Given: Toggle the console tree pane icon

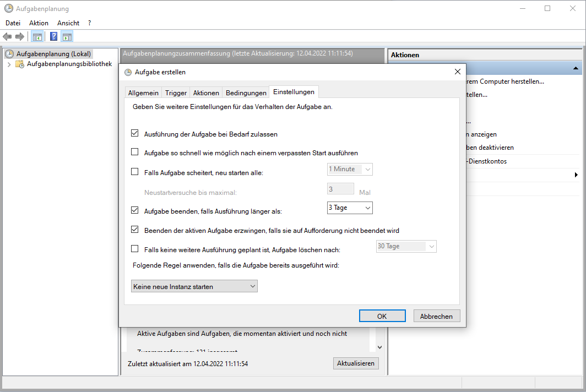Looking at the screenshot, I should click(37, 37).
